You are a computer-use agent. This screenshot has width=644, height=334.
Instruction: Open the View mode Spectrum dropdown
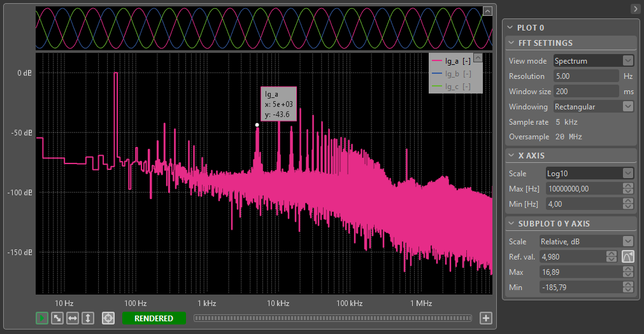(x=593, y=61)
